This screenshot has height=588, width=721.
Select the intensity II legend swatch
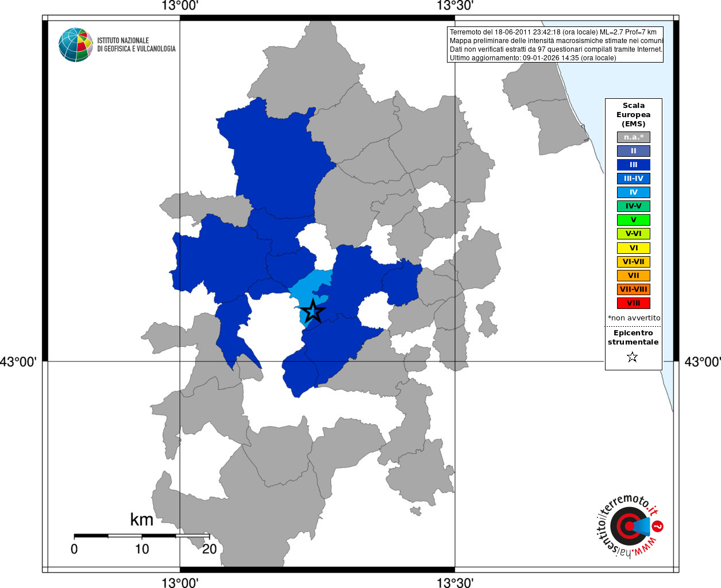(x=634, y=151)
